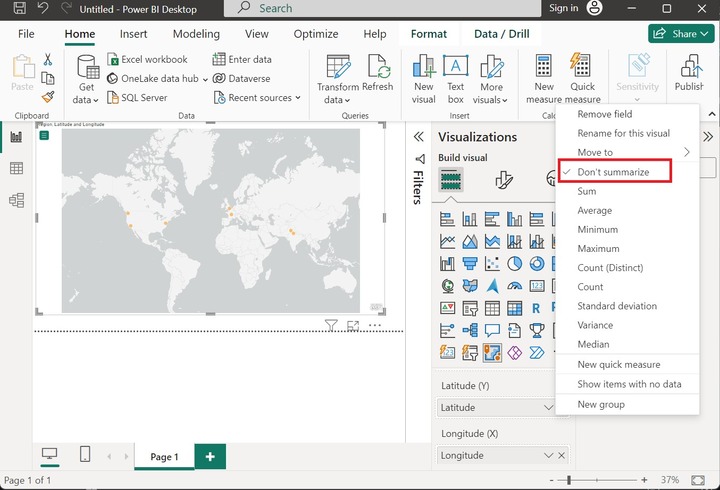The image size is (720, 490).
Task: Switch to Table view in left sidebar
Action: pyautogui.click(x=16, y=168)
